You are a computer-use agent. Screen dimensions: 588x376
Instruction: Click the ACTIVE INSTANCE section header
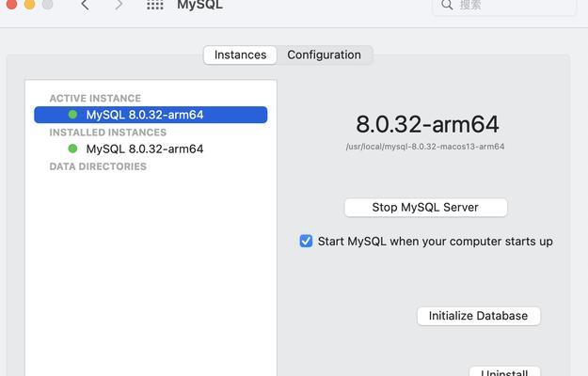point(95,98)
